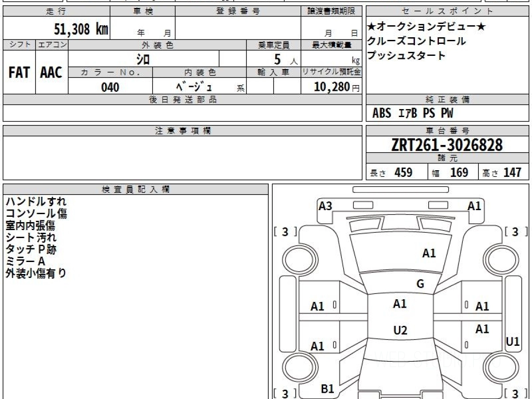Click the G mark on the windshield
Screen dimensions: 532x399
(x=420, y=284)
